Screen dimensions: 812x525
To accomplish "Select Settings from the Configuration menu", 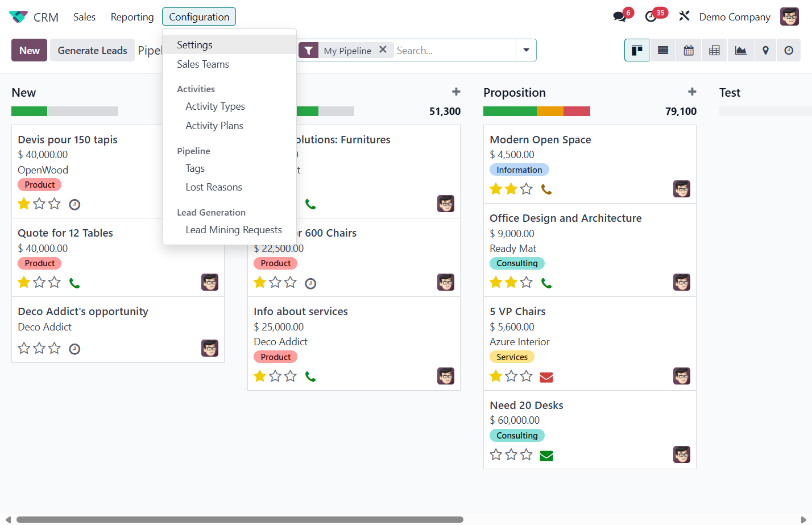I will click(229, 45).
